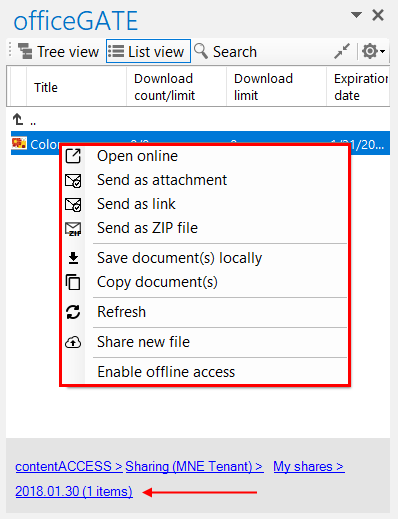Follow the 2018.01.30 (1 items) link
The image size is (398, 519).
tap(74, 491)
